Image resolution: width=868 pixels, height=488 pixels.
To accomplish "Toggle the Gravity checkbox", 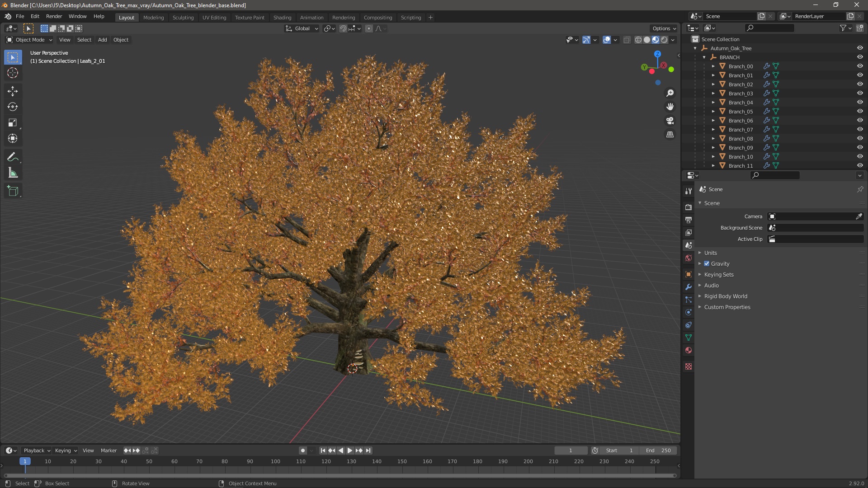I will click(x=707, y=263).
